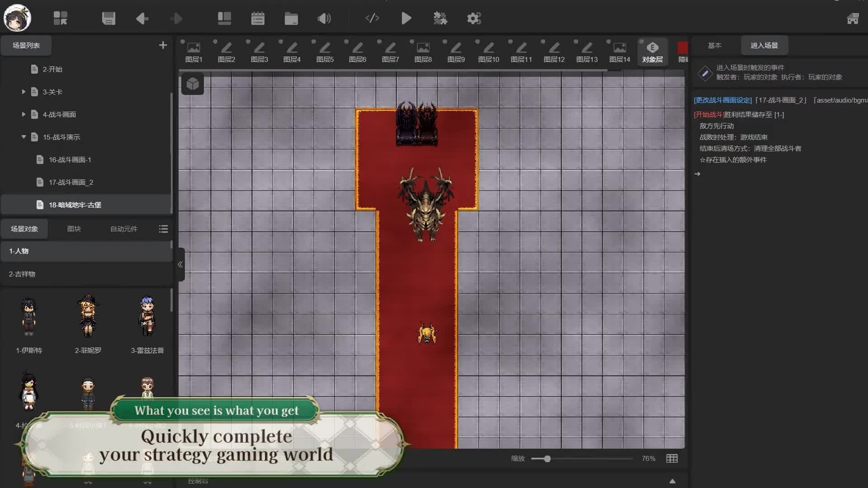The image size is (868, 488).
Task: Toggle visibility dot of 图层2
Action: point(215,42)
